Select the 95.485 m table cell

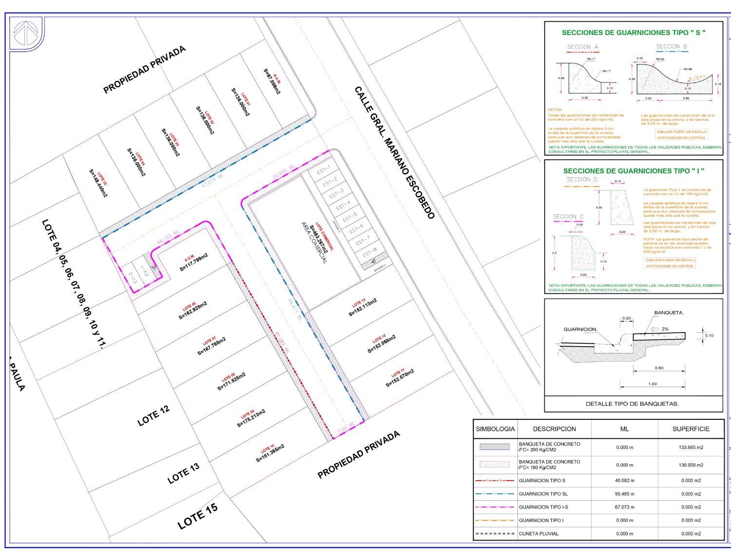click(x=625, y=494)
